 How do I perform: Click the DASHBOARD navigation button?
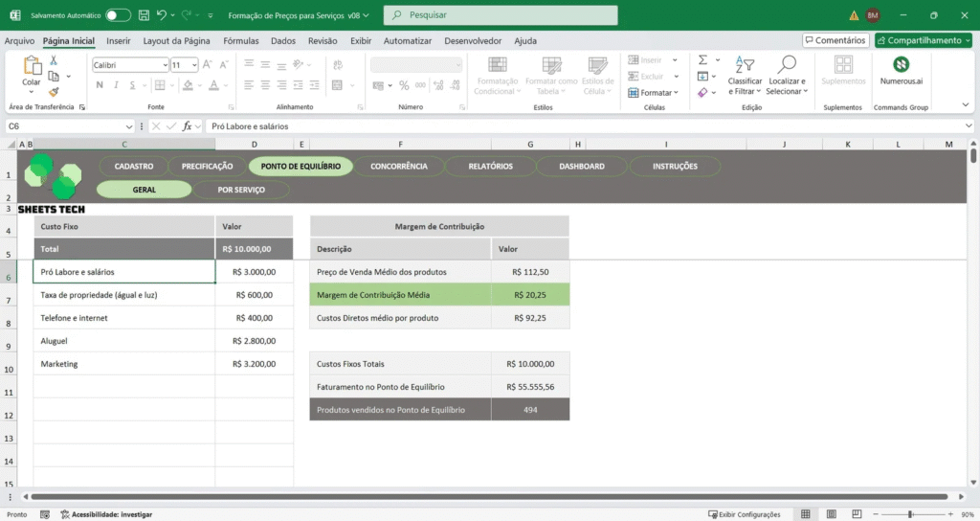pyautogui.click(x=582, y=166)
